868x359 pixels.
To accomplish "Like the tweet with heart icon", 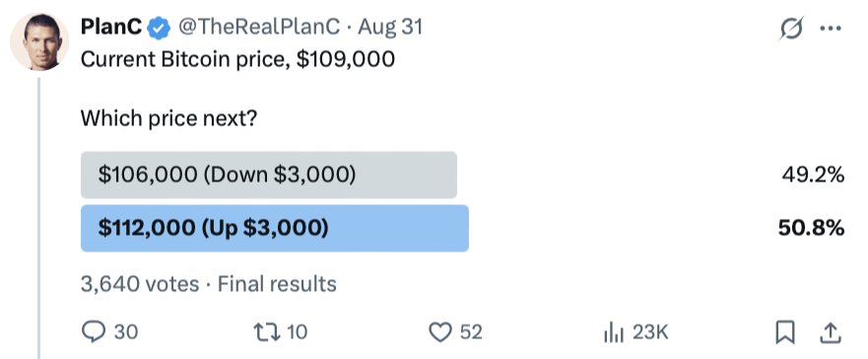I will tap(440, 332).
